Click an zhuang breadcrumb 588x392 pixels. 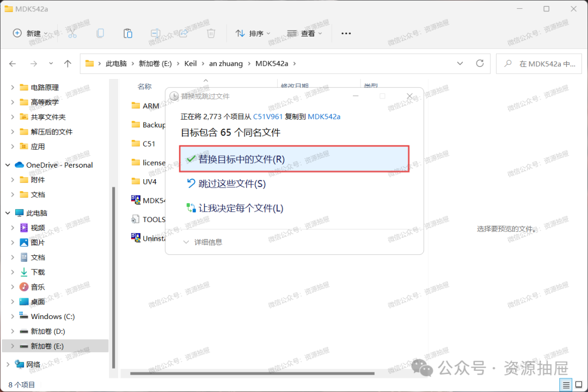226,64
